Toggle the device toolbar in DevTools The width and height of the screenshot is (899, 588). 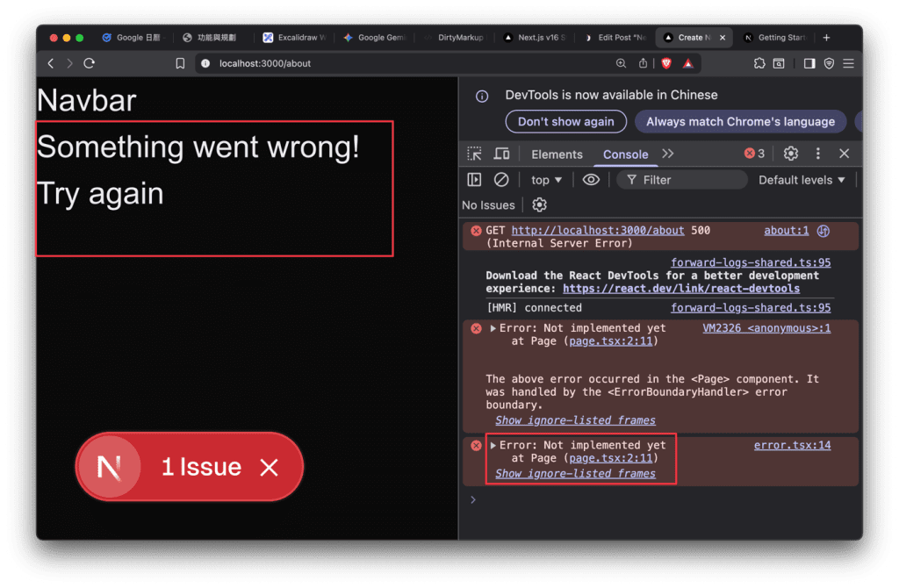click(501, 154)
